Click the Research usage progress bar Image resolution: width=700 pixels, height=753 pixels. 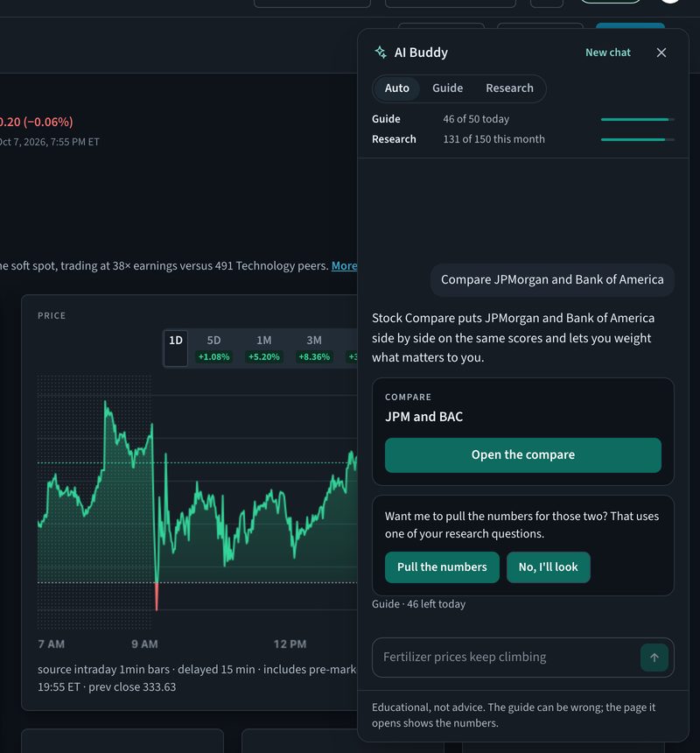coord(637,139)
